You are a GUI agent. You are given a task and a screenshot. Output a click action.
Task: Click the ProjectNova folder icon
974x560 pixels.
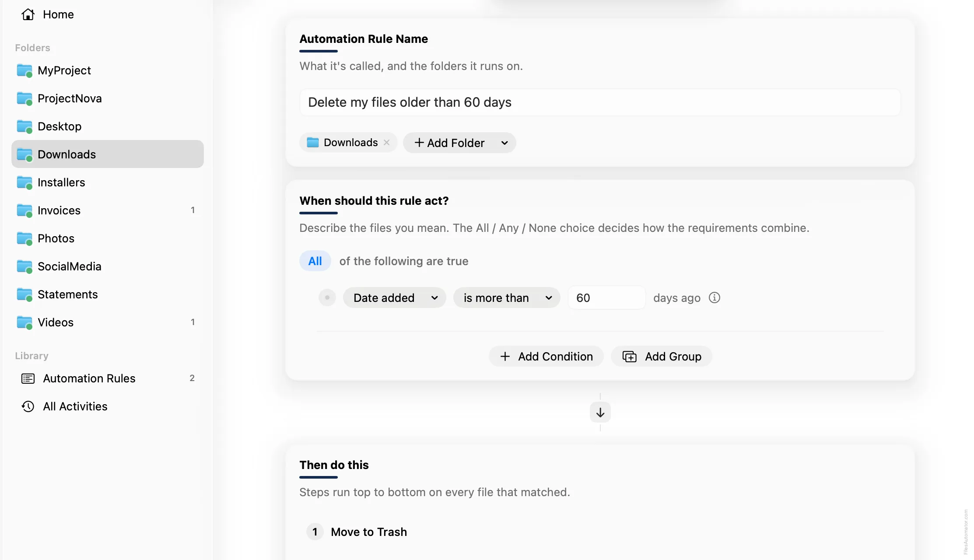coord(25,98)
